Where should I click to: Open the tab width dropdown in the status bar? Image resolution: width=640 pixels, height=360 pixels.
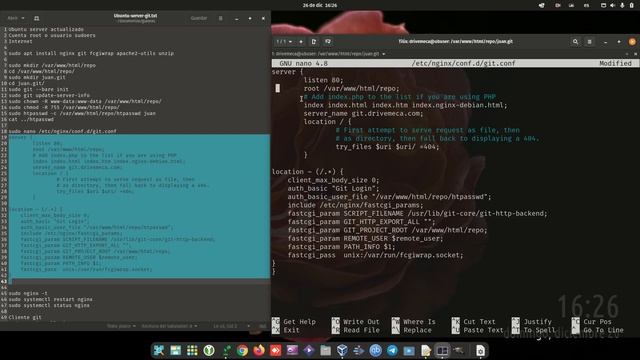[x=169, y=326]
